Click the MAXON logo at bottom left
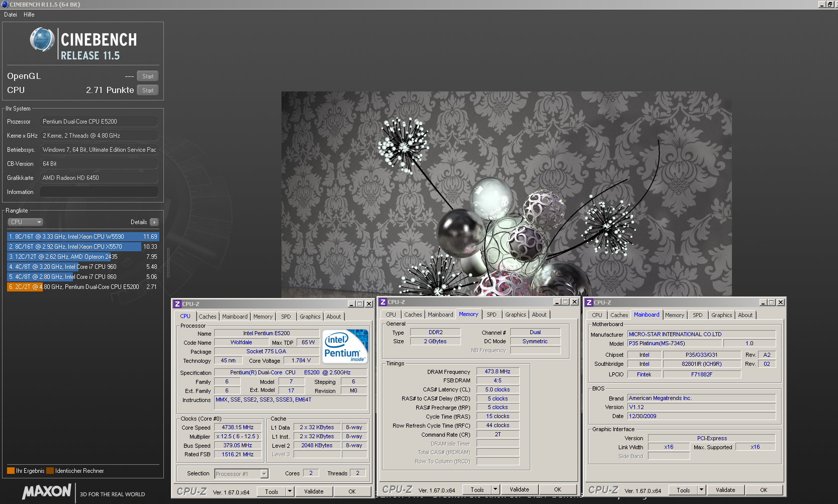838x504 pixels. click(x=47, y=491)
